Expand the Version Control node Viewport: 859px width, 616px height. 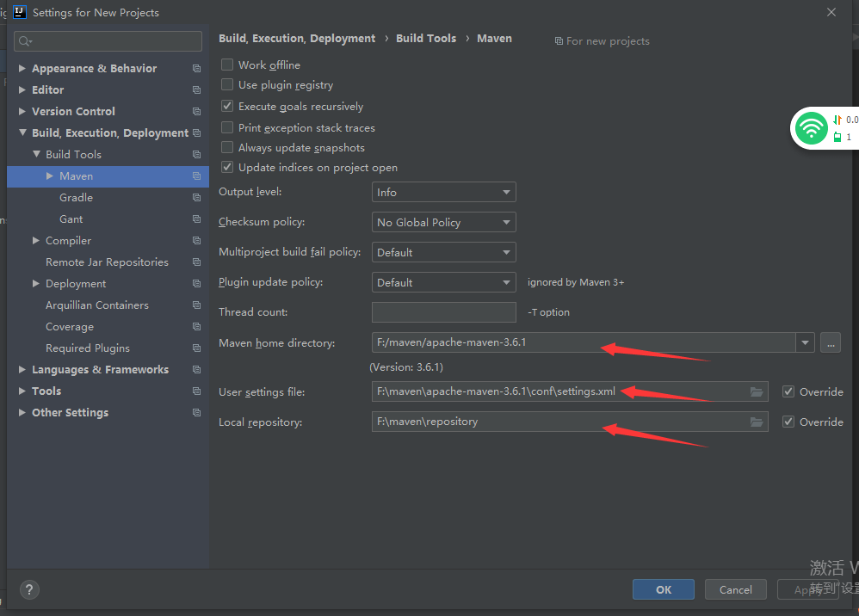(22, 111)
